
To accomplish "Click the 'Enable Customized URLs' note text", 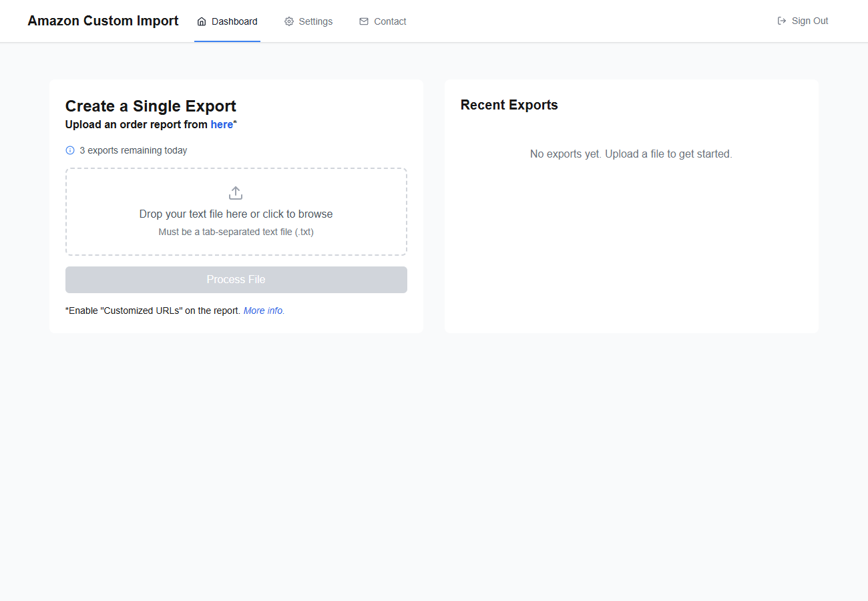I will [153, 311].
